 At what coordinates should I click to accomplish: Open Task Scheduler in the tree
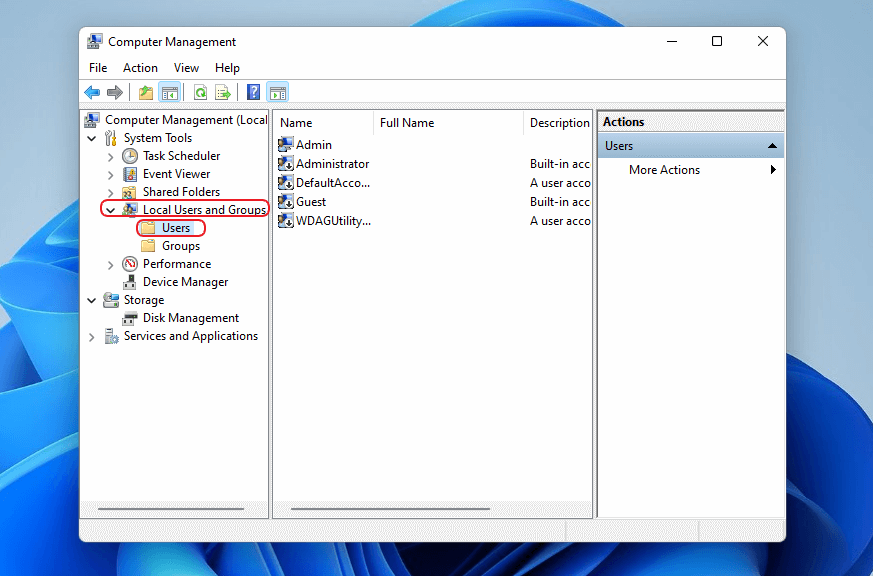181,156
